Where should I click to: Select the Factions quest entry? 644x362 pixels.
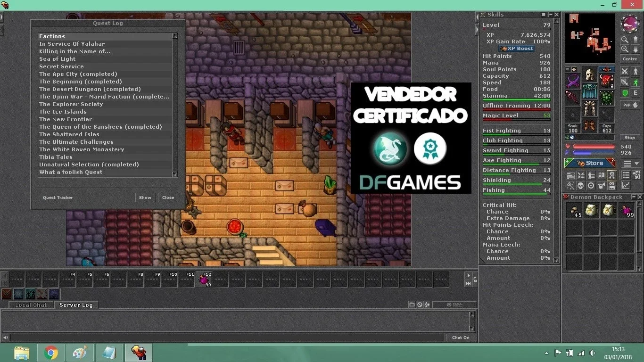point(105,36)
